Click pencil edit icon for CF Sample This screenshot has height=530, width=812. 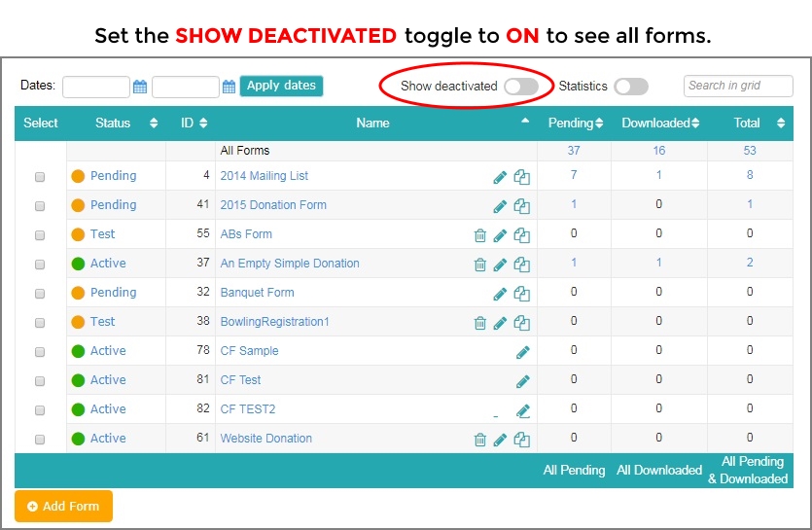[x=522, y=352]
